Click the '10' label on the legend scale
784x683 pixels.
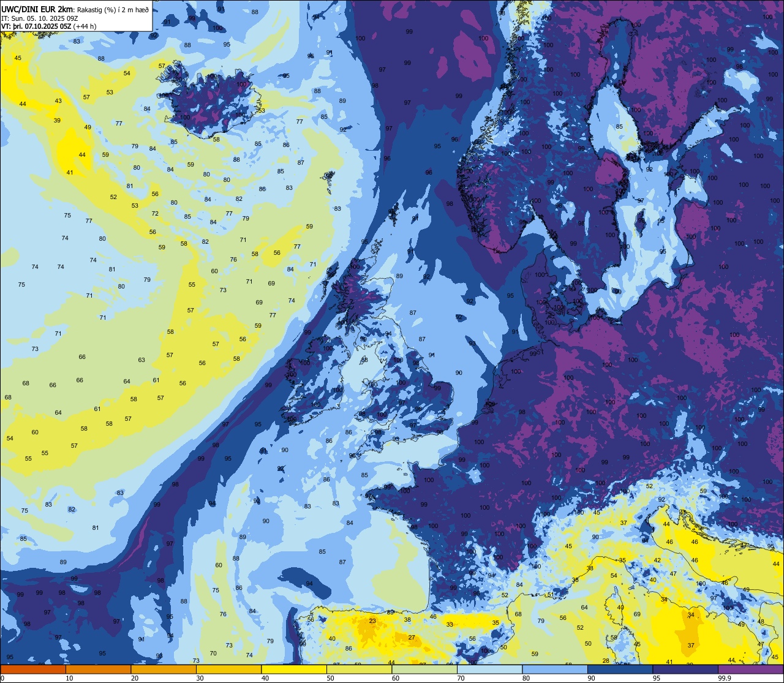pyautogui.click(x=69, y=677)
